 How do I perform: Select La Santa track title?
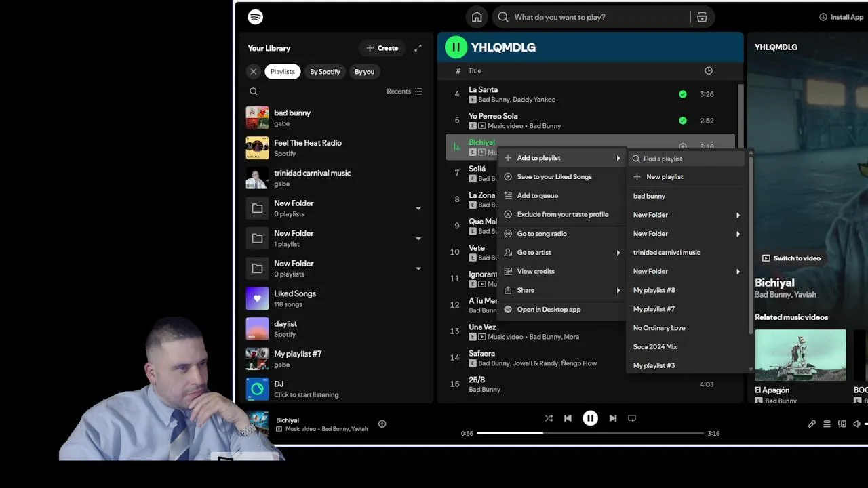click(x=483, y=89)
